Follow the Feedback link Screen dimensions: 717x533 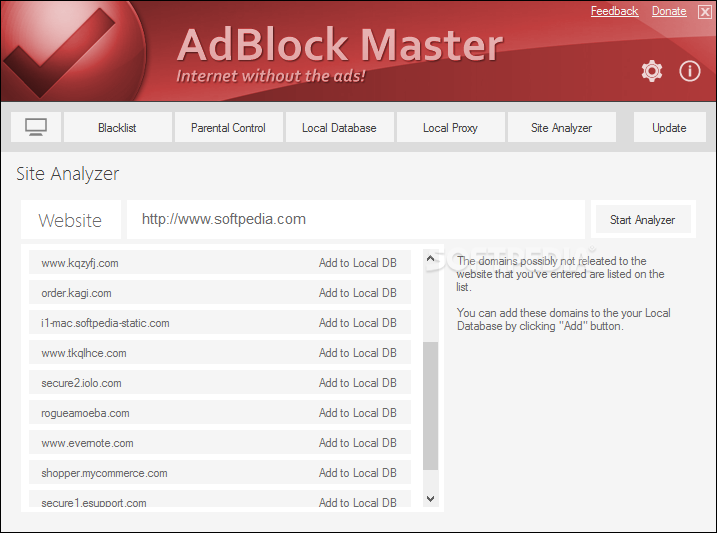click(614, 11)
